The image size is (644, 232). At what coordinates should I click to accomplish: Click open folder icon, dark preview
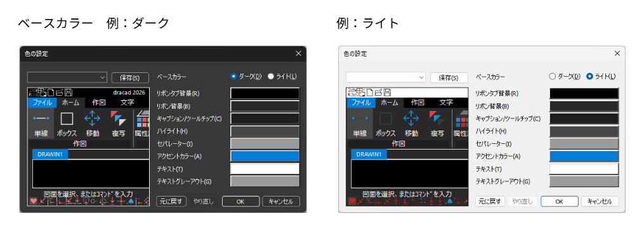click(x=60, y=93)
